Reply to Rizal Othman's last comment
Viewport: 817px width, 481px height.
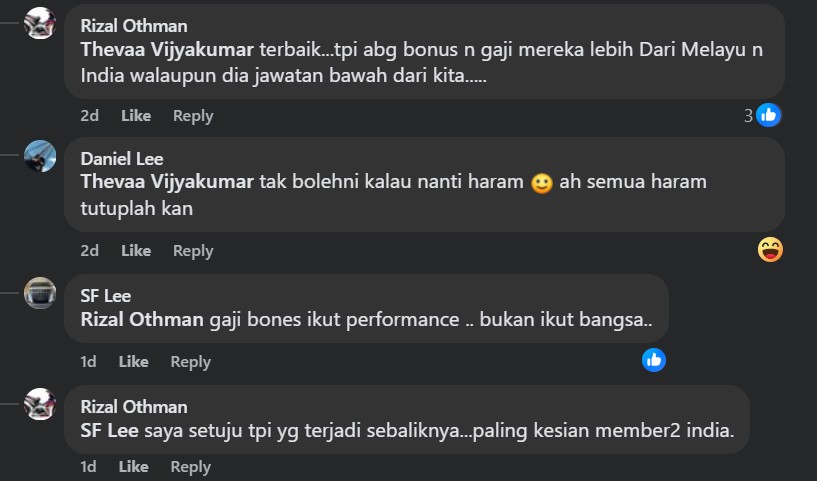point(190,467)
